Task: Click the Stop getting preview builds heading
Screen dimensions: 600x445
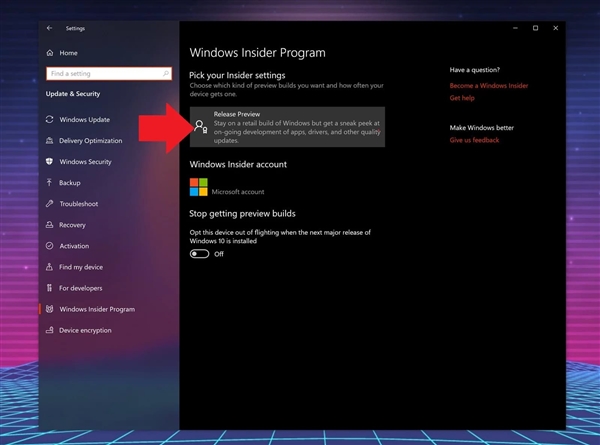Action: click(x=242, y=214)
